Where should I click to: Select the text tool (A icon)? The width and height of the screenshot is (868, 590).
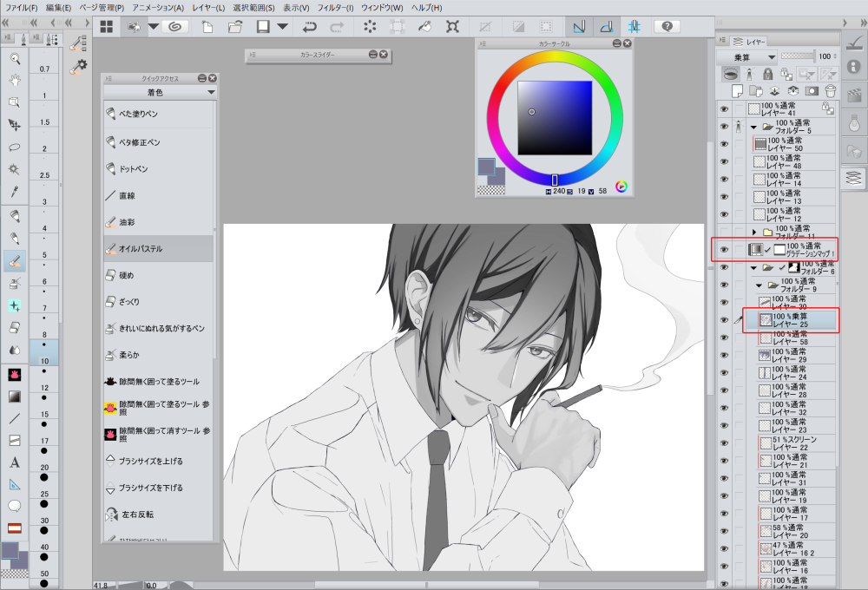point(14,462)
